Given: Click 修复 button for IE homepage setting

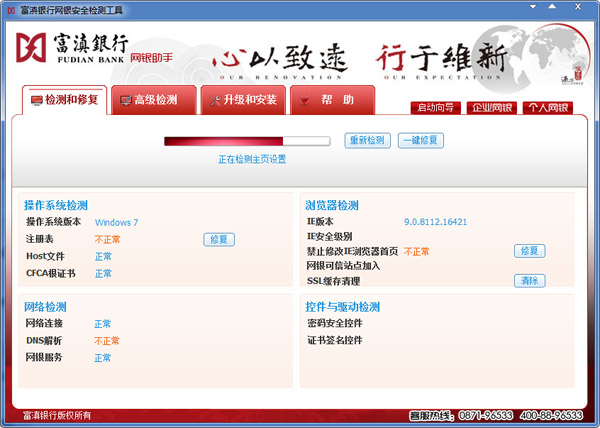Looking at the screenshot, I should 529,251.
